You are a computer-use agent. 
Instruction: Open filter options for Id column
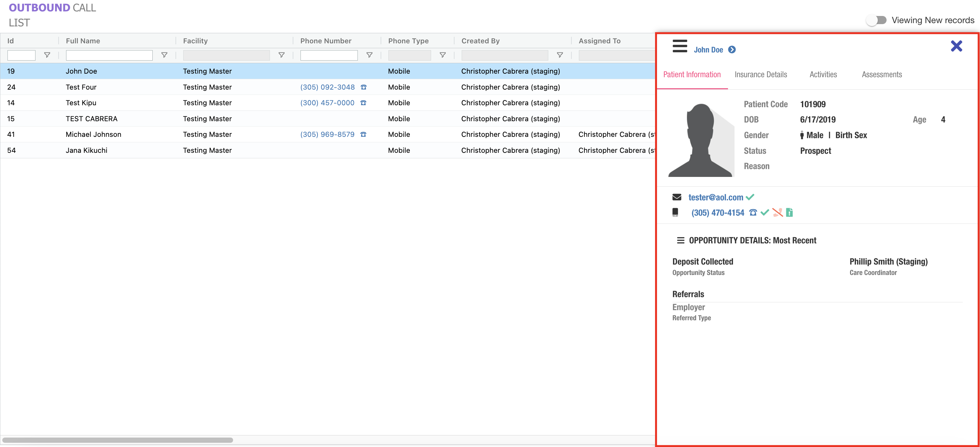point(47,55)
